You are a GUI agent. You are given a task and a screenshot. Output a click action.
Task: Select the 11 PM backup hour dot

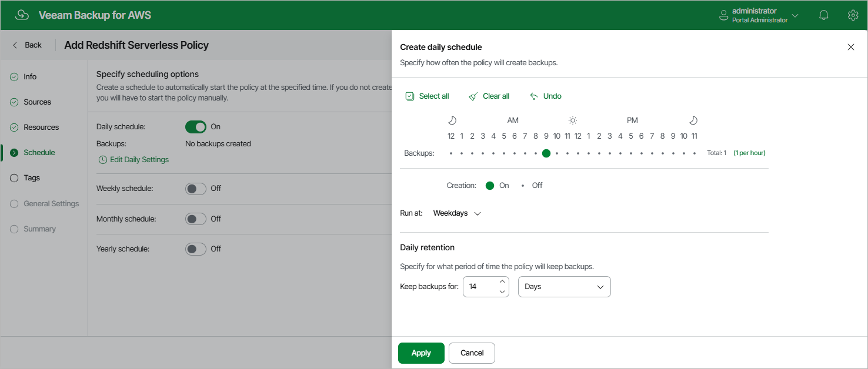[x=695, y=153]
